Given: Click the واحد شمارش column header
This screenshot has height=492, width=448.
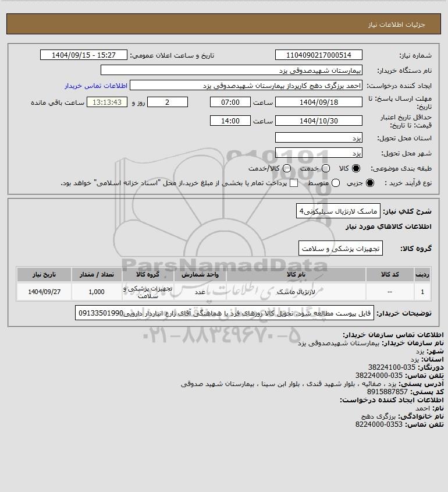Looking at the screenshot, I should coord(200,275).
